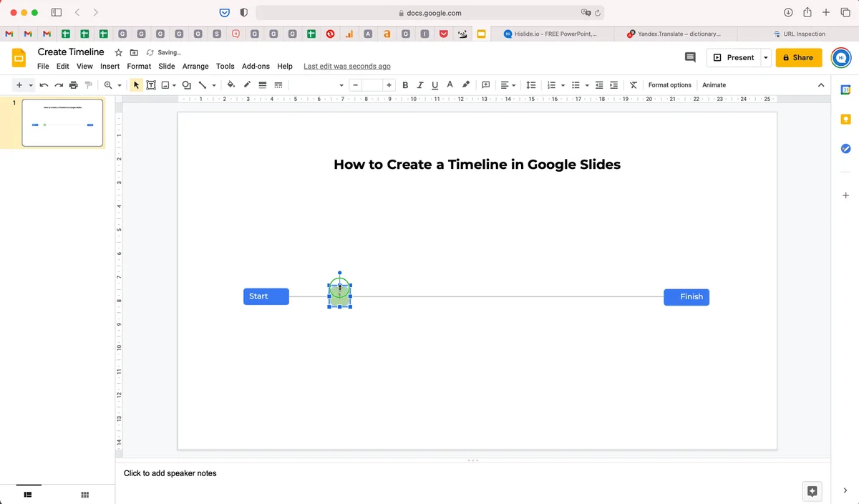Click the Redo arrow in toolbar
Viewport: 859px width, 504px height.
pyautogui.click(x=59, y=85)
